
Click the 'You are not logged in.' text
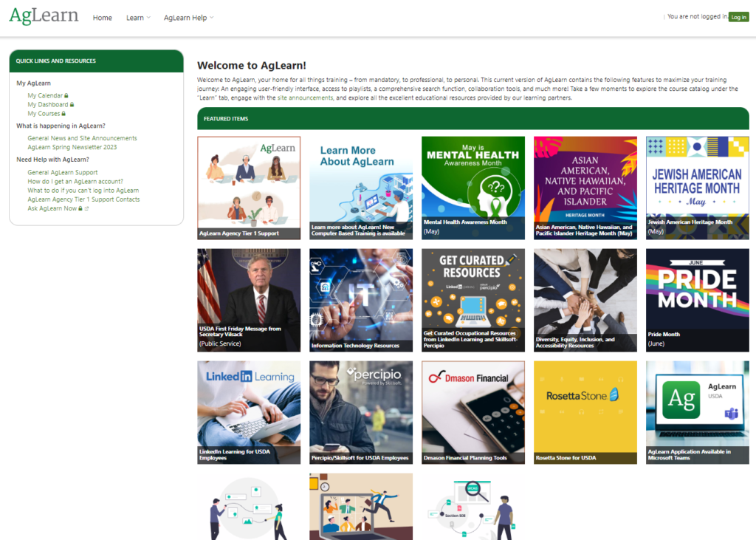(697, 16)
